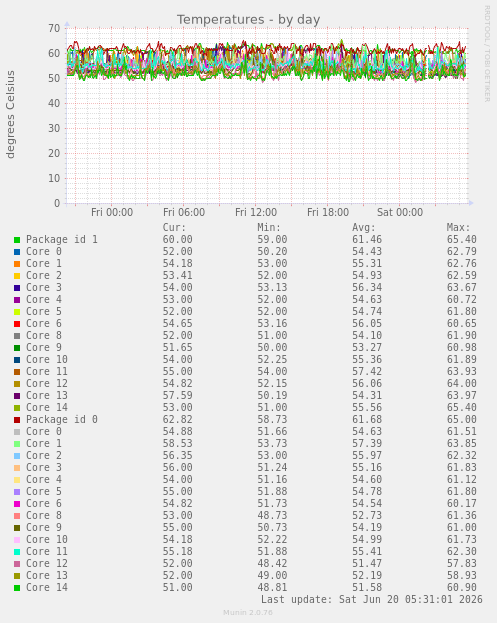Click the 'Package id 1' legend label
497x623 pixels.
tap(62, 240)
